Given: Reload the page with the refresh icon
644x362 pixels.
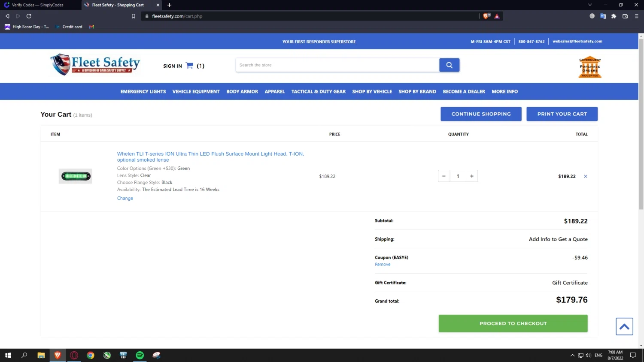Looking at the screenshot, I should [29, 16].
